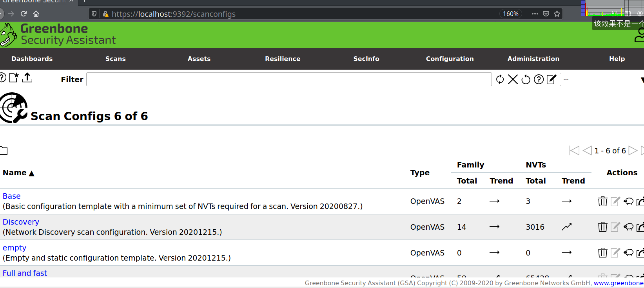Clone the Discovery scan config
The width and height of the screenshot is (644, 288).
pos(628,227)
